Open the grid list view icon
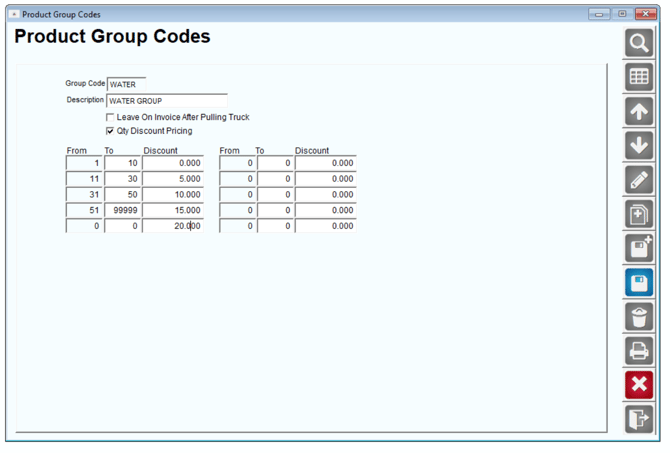The width and height of the screenshot is (670, 453). (x=639, y=77)
